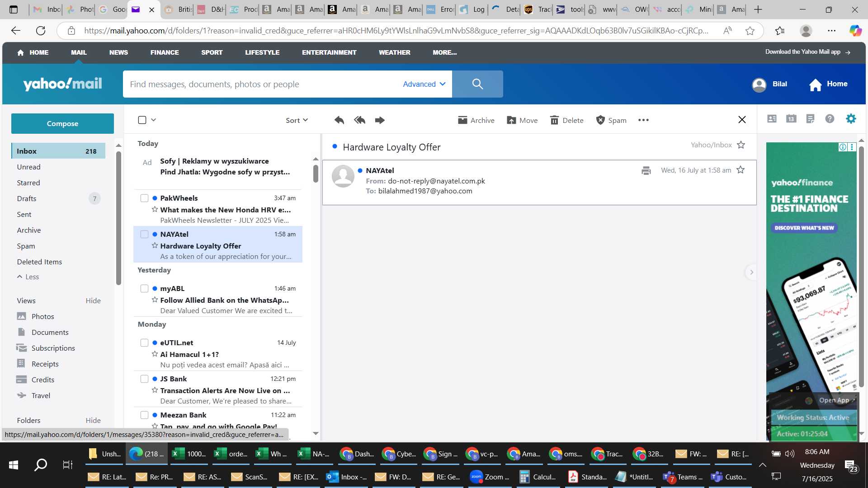The image size is (868, 488).
Task: Go to the FINANCE tab
Action: coord(165,52)
